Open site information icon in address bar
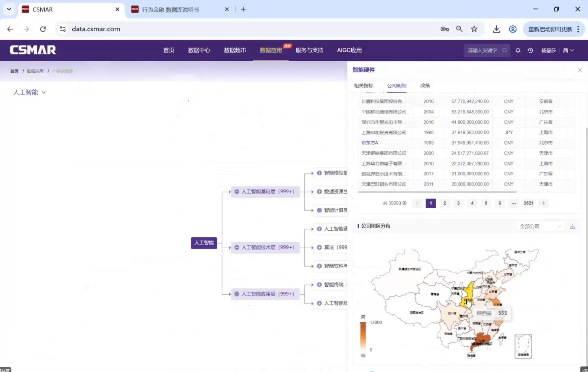Image resolution: width=588 pixels, height=372 pixels. (62, 29)
